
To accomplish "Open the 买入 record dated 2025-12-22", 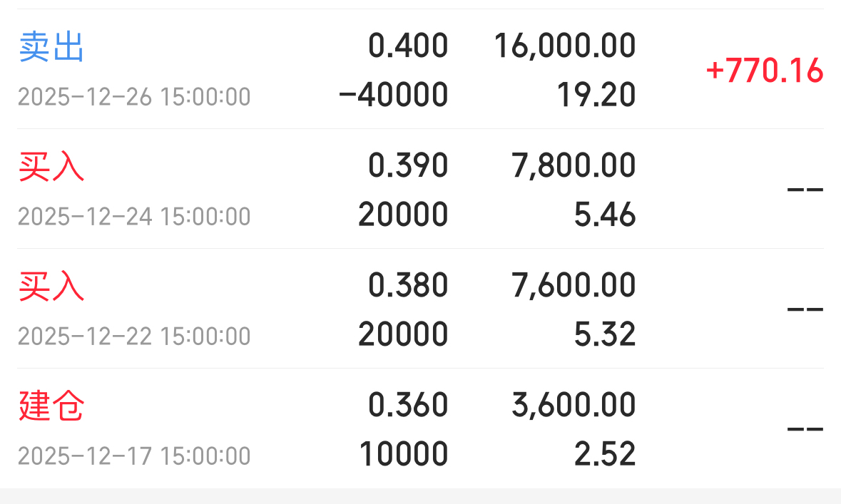I will 421,308.
